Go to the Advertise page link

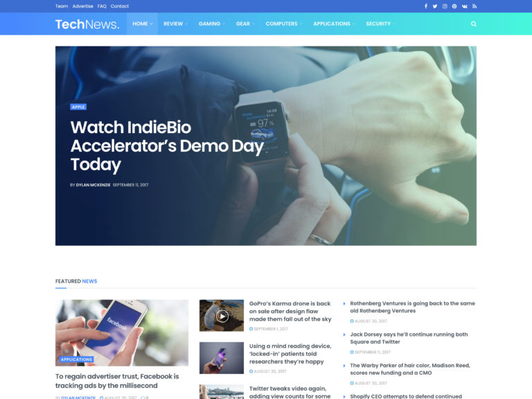pos(82,6)
